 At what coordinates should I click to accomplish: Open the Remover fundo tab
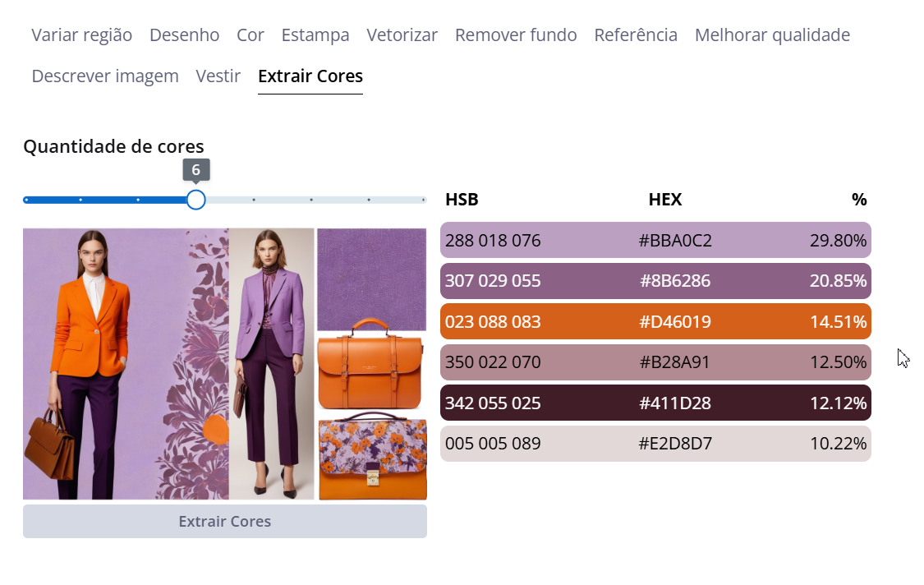(516, 35)
